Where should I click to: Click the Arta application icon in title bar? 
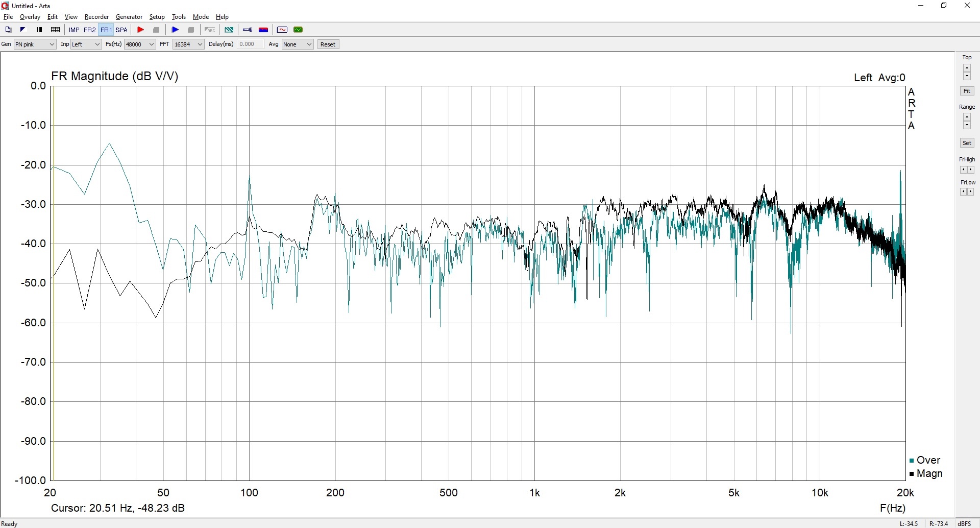(x=6, y=6)
